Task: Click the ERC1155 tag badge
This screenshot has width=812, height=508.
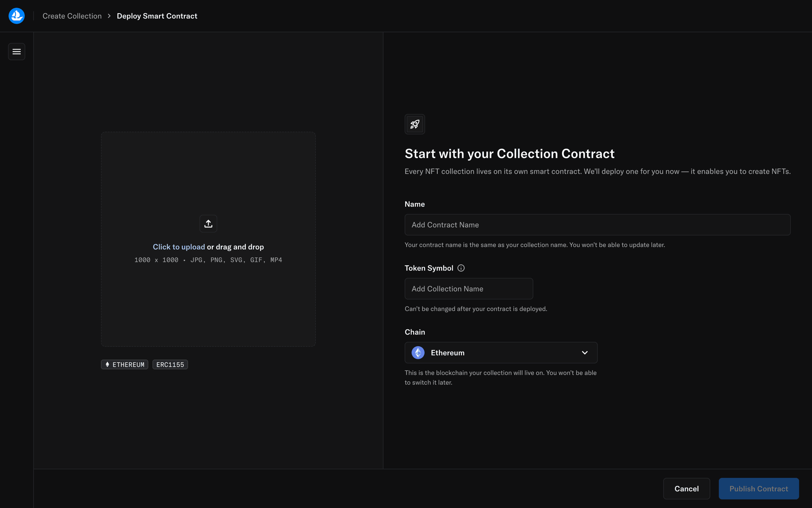Action: 170,364
